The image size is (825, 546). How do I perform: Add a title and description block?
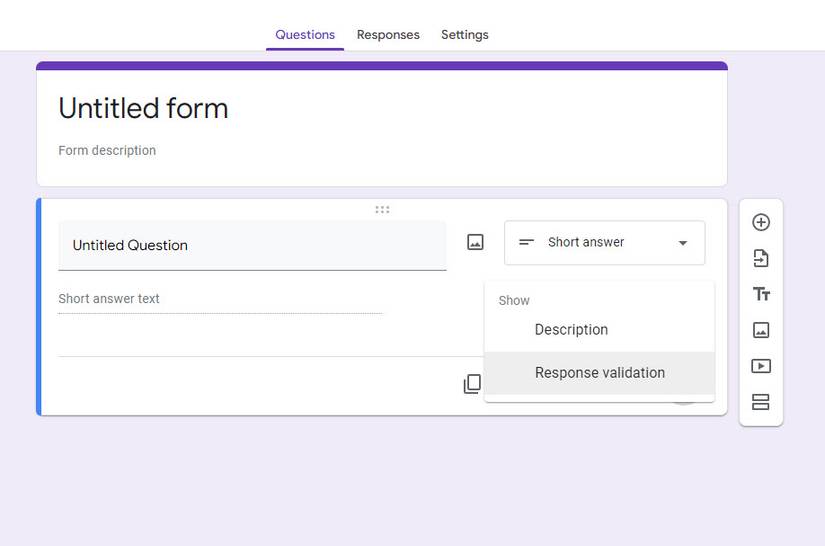761,294
